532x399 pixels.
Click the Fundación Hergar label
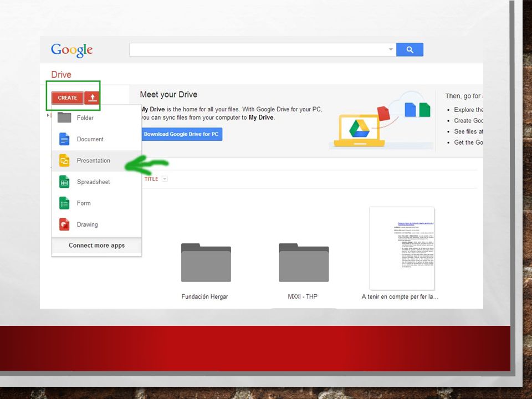tap(204, 296)
